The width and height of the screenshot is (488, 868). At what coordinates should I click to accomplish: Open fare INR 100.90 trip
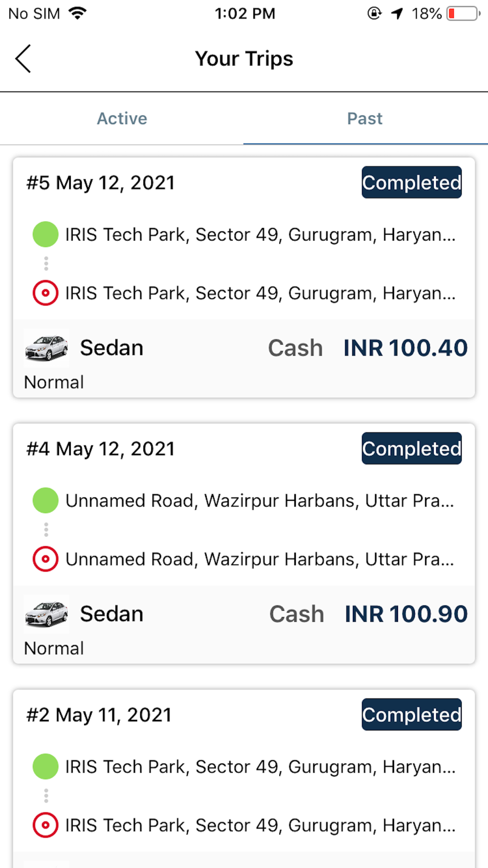[x=406, y=614]
